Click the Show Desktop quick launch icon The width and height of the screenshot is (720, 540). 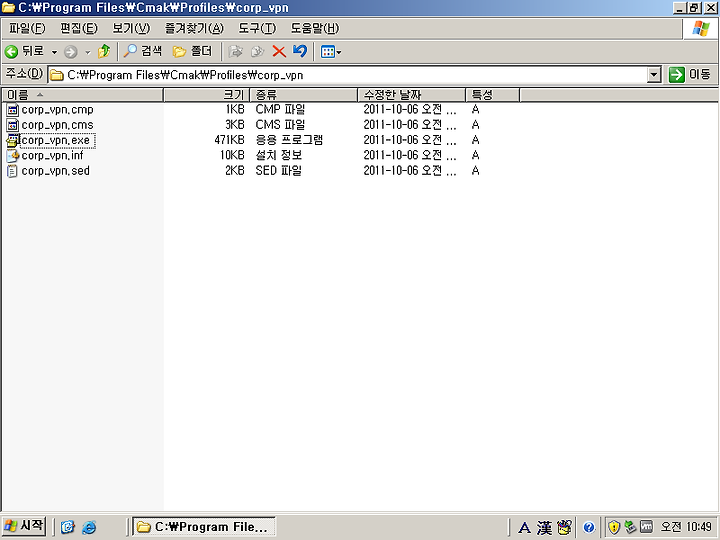pyautogui.click(x=68, y=527)
